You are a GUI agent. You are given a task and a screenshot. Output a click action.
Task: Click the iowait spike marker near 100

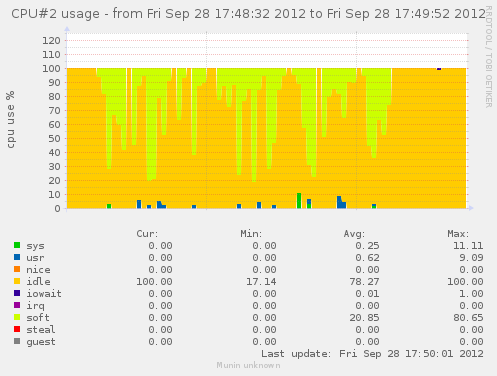tap(439, 69)
